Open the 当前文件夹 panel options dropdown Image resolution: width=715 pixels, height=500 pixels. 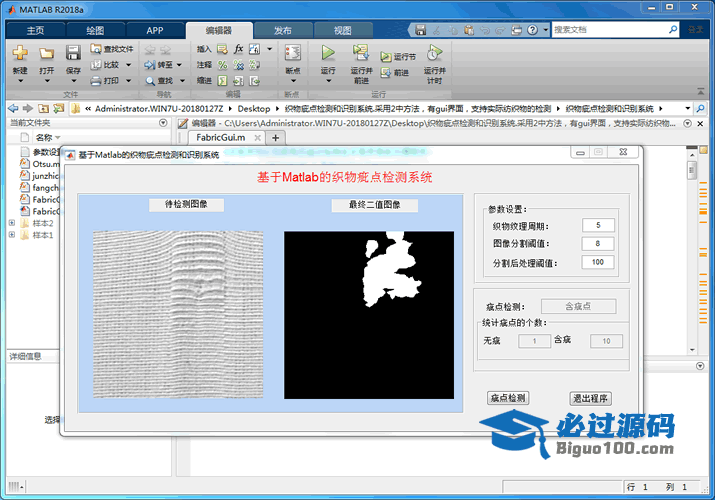tap(162, 123)
